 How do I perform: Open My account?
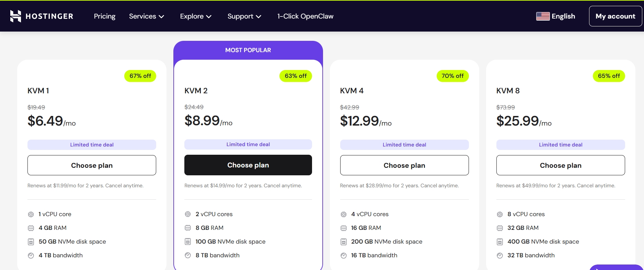tap(616, 16)
